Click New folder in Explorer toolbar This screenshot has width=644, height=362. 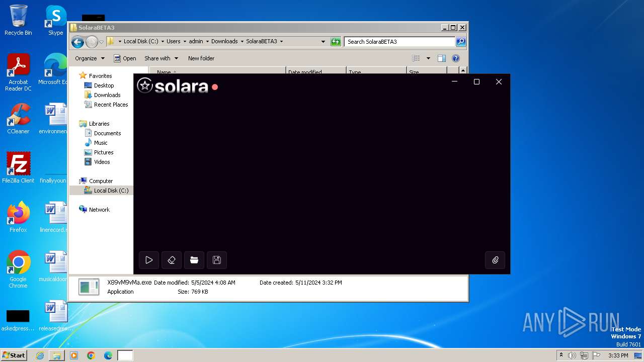point(201,58)
